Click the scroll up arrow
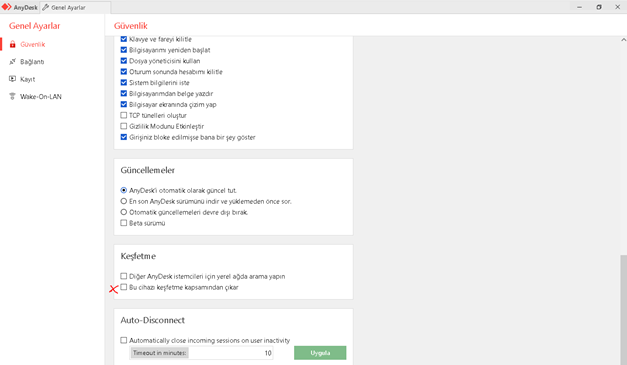Viewport: 627px width, 365px height. (623, 40)
